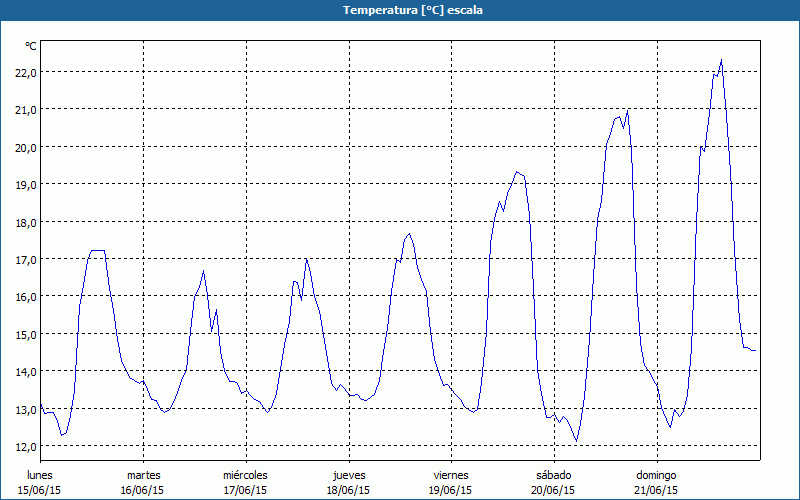Click the date 16/06/15

[142, 490]
